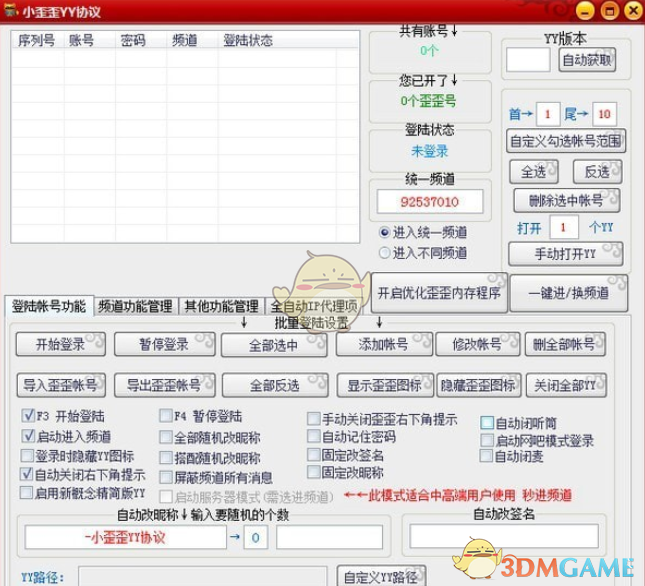Click 开启优化歪歪内存程序 button

[439, 293]
